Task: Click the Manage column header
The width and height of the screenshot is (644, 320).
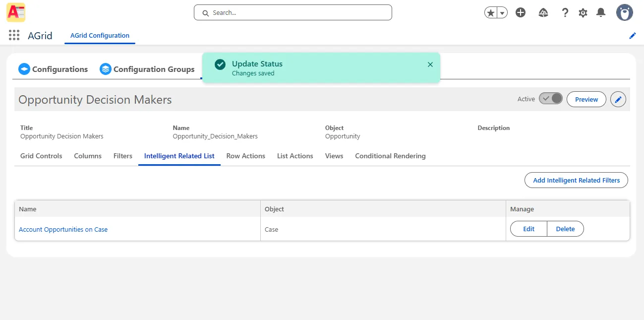Action: click(x=568, y=209)
